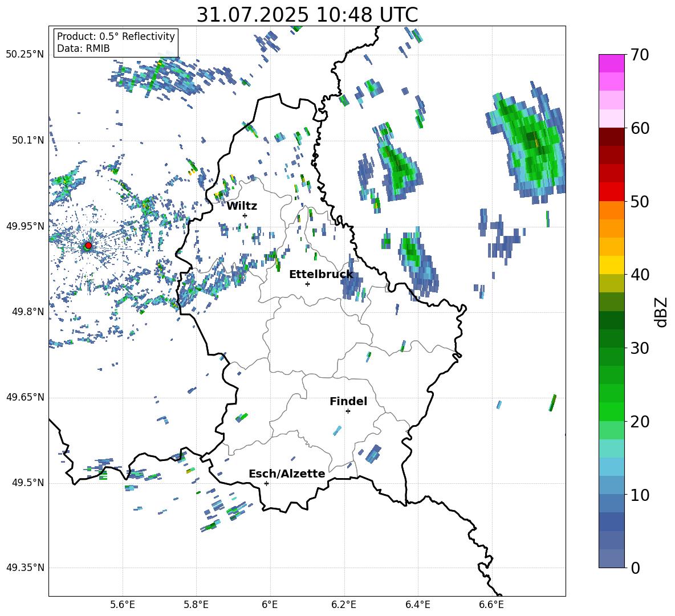Click the 49.5°N latitude label
The width and height of the screenshot is (675, 616).
tap(28, 483)
